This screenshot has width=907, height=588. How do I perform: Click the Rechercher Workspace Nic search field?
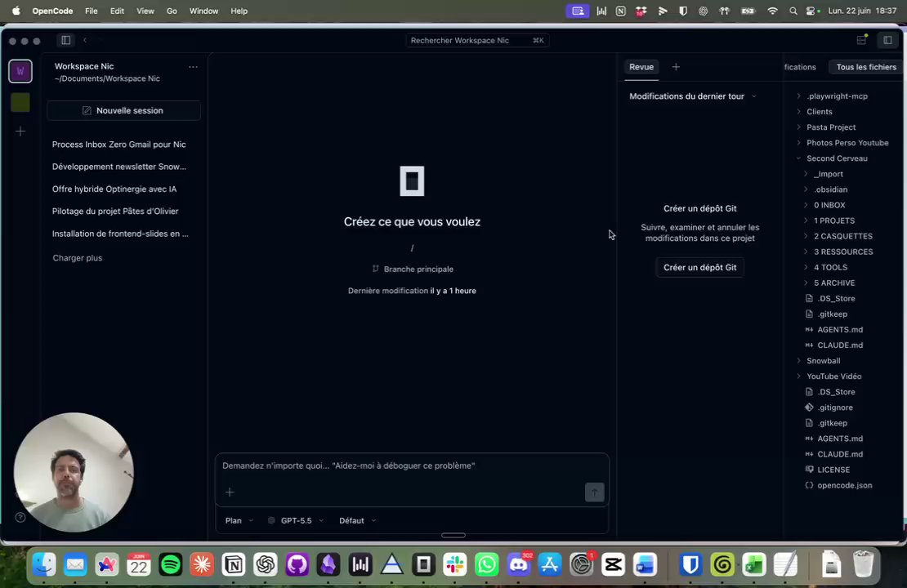point(477,40)
